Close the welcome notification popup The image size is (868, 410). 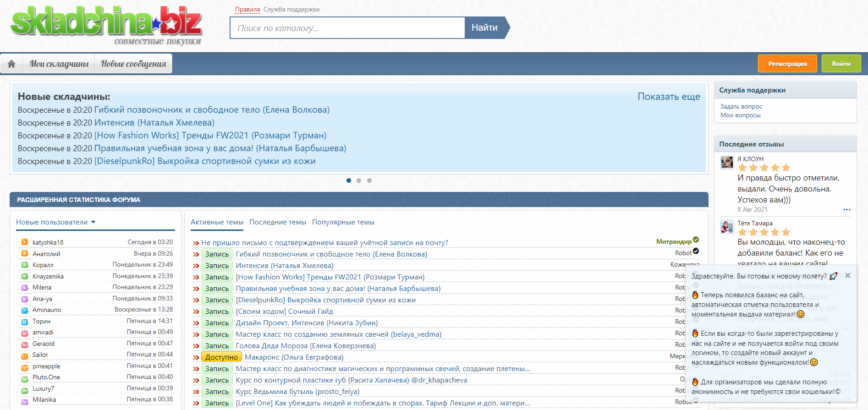pos(847,275)
